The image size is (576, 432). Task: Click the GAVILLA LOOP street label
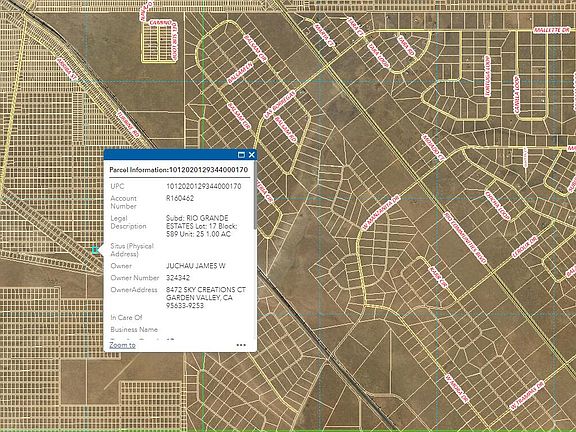(516, 94)
